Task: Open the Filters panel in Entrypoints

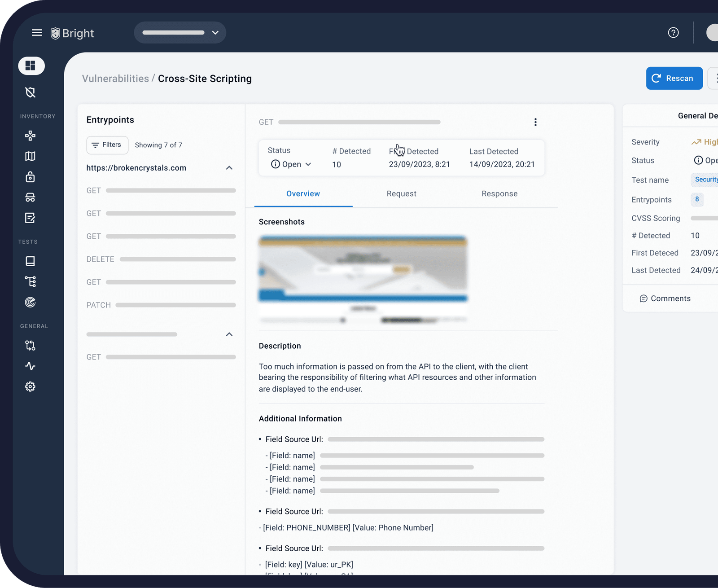Action: (x=107, y=145)
